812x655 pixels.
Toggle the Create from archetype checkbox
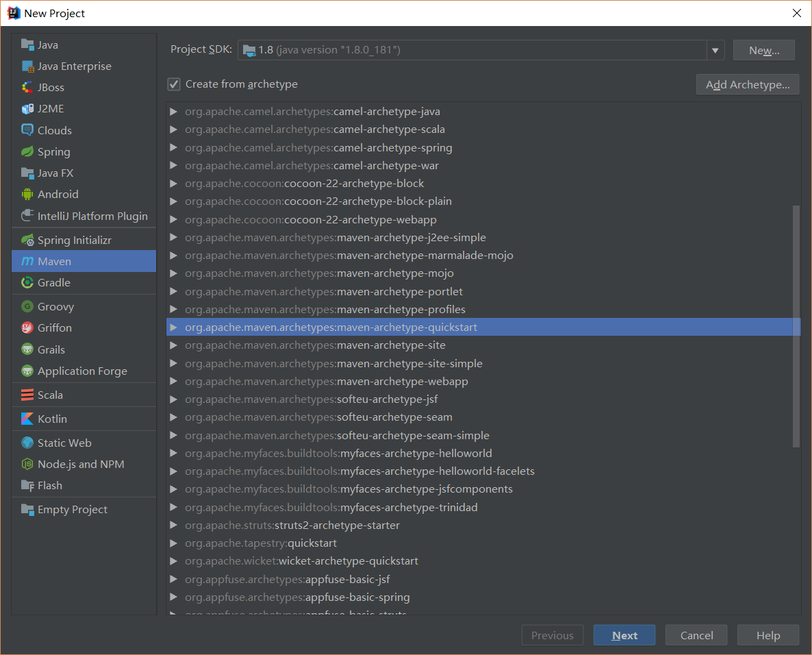point(174,84)
